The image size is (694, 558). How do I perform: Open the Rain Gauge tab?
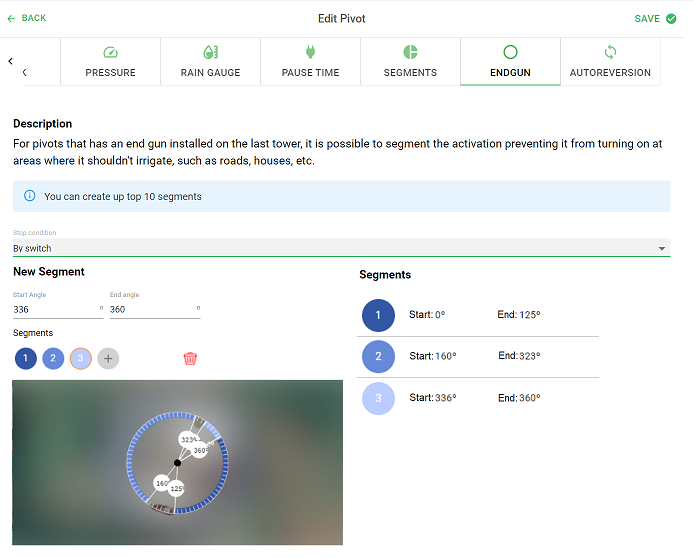pyautogui.click(x=210, y=62)
